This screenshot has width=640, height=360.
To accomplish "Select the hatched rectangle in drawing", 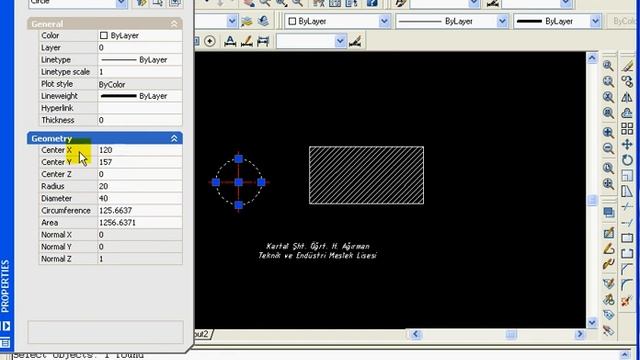I will [x=367, y=175].
